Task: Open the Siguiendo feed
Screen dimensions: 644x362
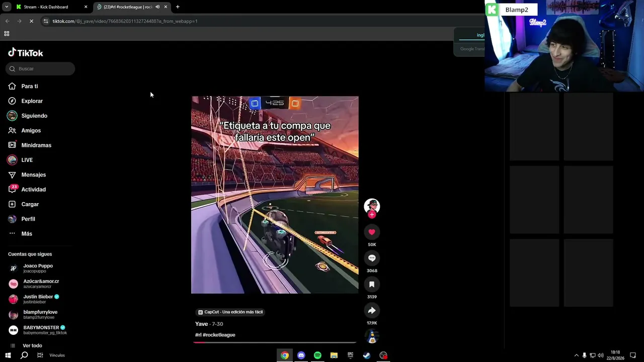Action: (x=34, y=116)
